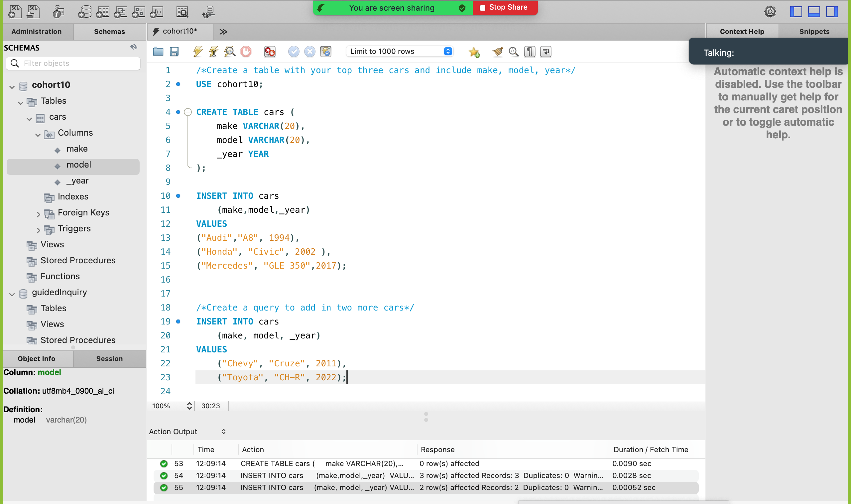Collapse the guidedInquiry schema
851x504 pixels.
(x=12, y=294)
